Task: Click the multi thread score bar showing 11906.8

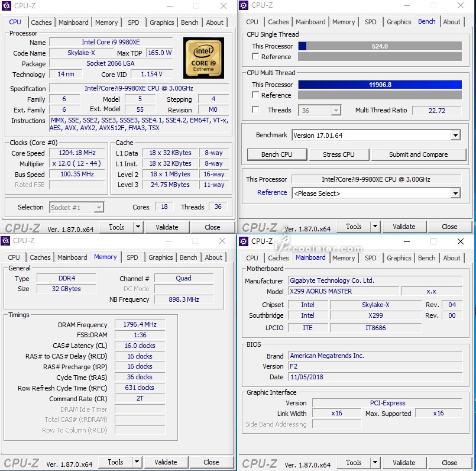Action: coord(380,85)
